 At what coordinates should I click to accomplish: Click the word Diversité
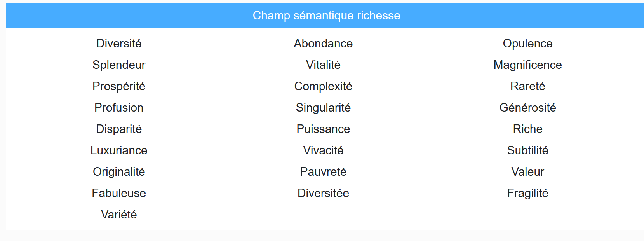[119, 44]
